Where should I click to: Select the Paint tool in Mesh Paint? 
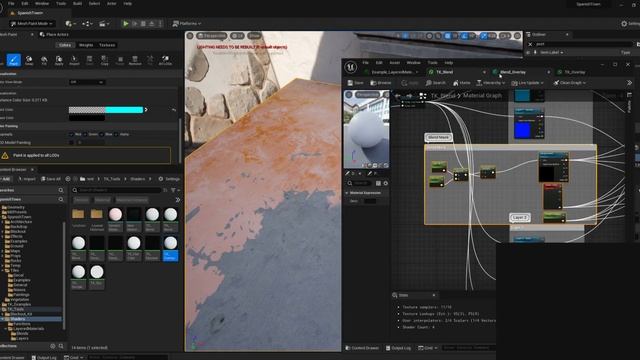coord(13,60)
